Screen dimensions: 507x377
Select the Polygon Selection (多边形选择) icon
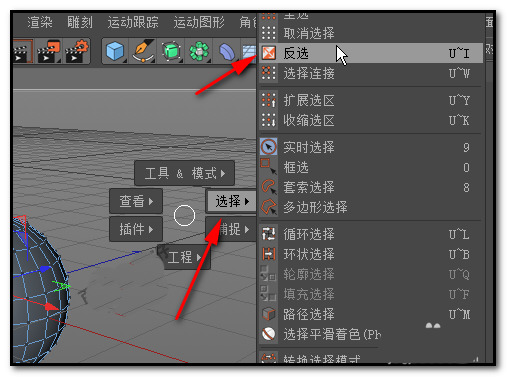point(269,207)
